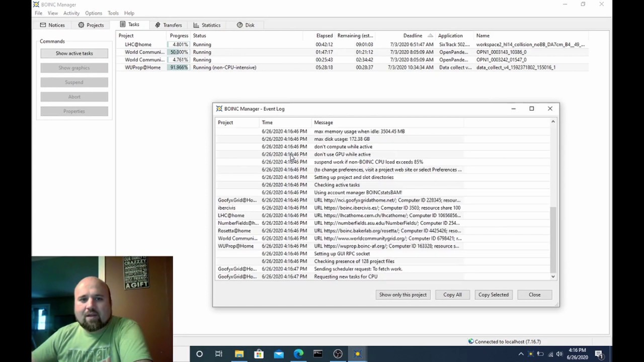Open the Action Center notifications icon
Screen dimensions: 644x362
tap(599, 354)
